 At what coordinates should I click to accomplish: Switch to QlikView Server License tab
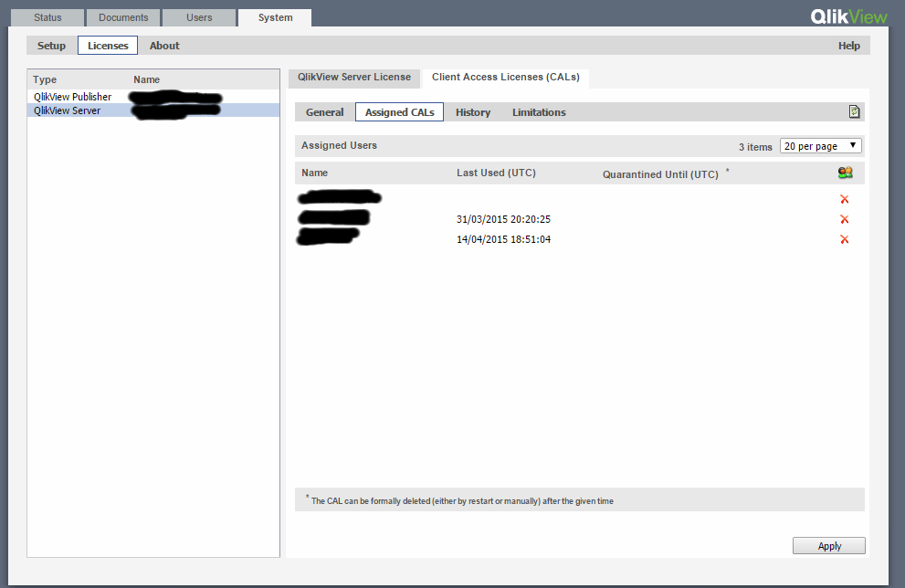(354, 78)
